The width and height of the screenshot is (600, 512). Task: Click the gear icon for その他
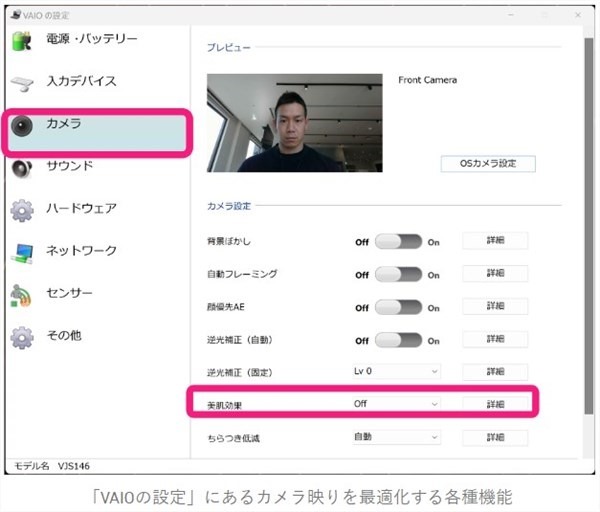pyautogui.click(x=22, y=338)
